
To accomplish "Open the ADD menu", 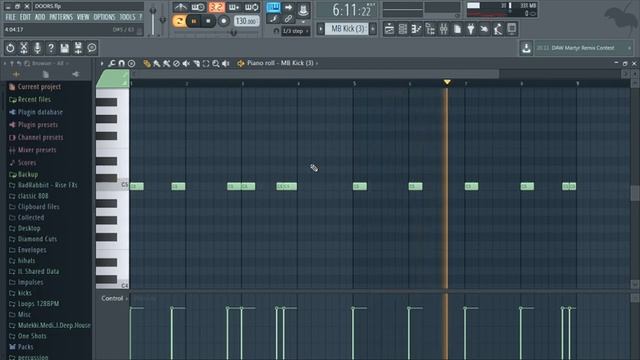I will click(x=40, y=17).
